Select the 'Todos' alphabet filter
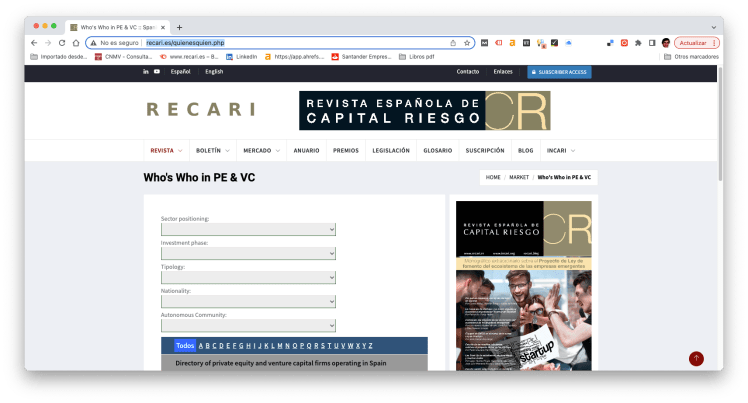The height and width of the screenshot is (403, 748). pos(185,346)
